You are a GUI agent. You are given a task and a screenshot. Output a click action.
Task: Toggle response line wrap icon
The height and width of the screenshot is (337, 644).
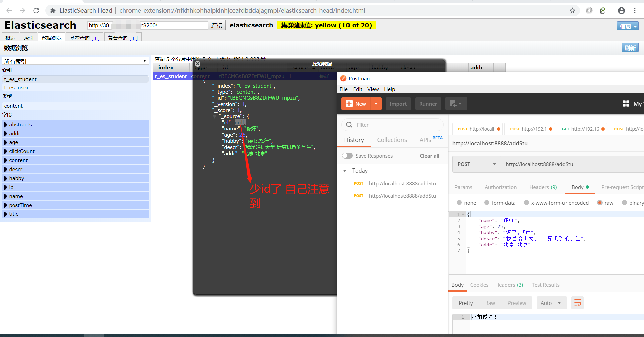pos(577,303)
